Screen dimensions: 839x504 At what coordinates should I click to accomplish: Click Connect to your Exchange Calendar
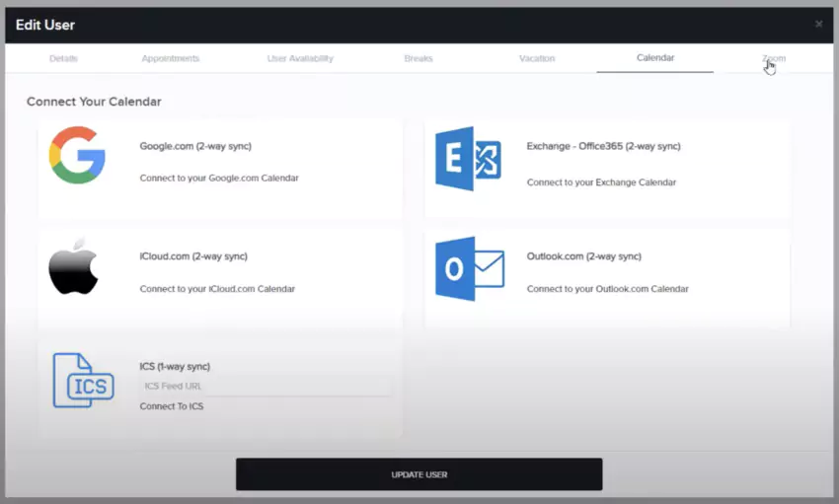tap(601, 182)
